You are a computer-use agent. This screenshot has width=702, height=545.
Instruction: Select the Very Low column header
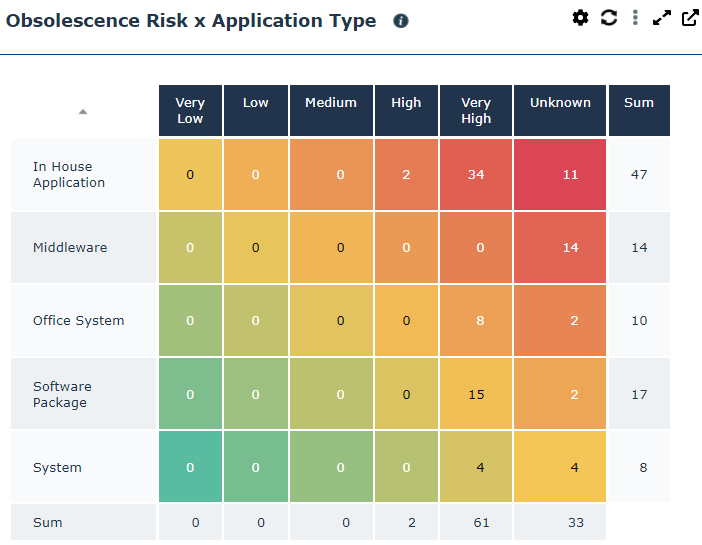click(x=190, y=110)
